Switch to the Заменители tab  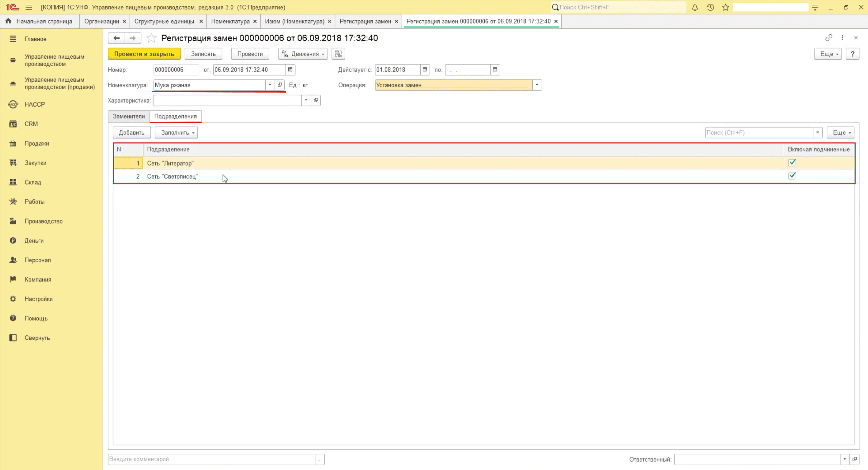click(129, 116)
